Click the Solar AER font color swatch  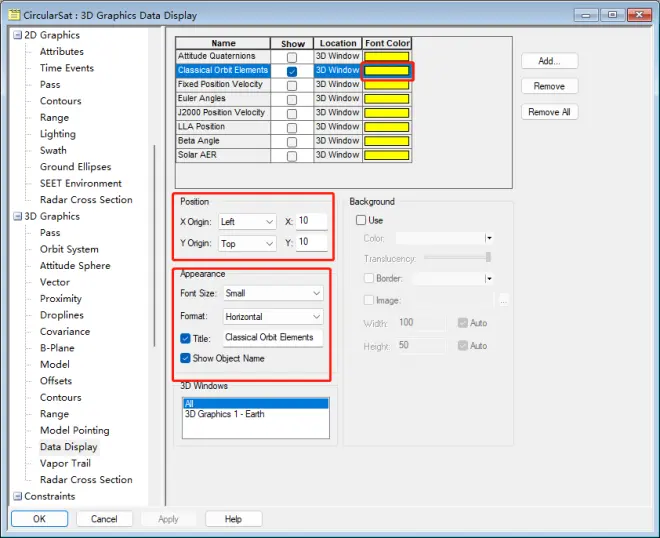click(386, 155)
